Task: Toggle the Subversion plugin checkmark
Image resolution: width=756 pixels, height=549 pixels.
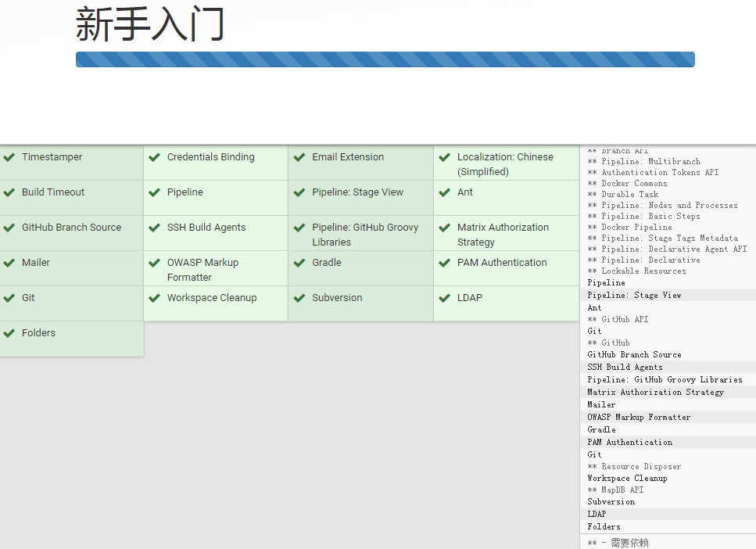Action: point(299,297)
